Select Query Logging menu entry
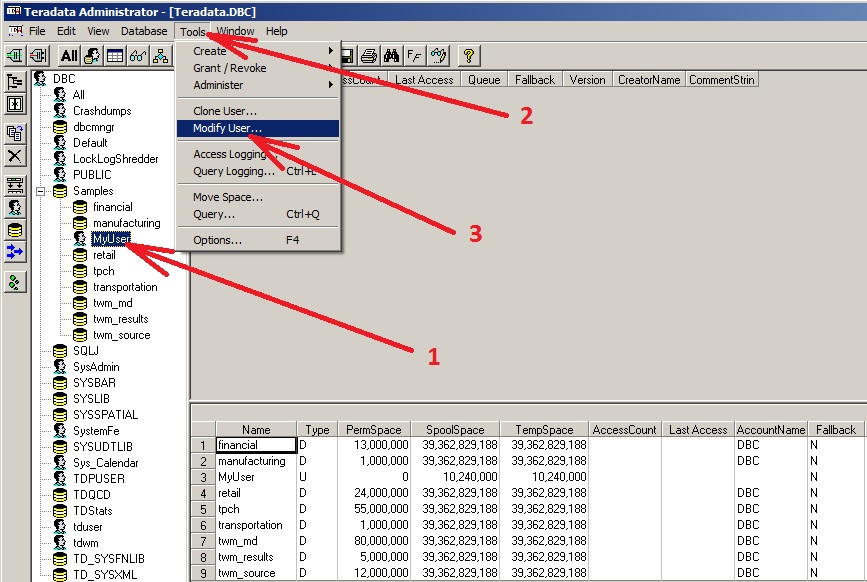 tap(258, 171)
